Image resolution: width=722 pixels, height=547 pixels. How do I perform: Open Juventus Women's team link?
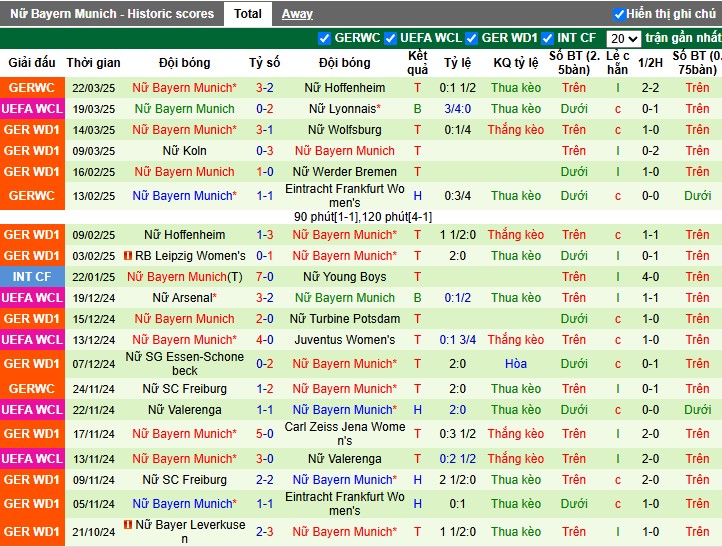(x=344, y=340)
